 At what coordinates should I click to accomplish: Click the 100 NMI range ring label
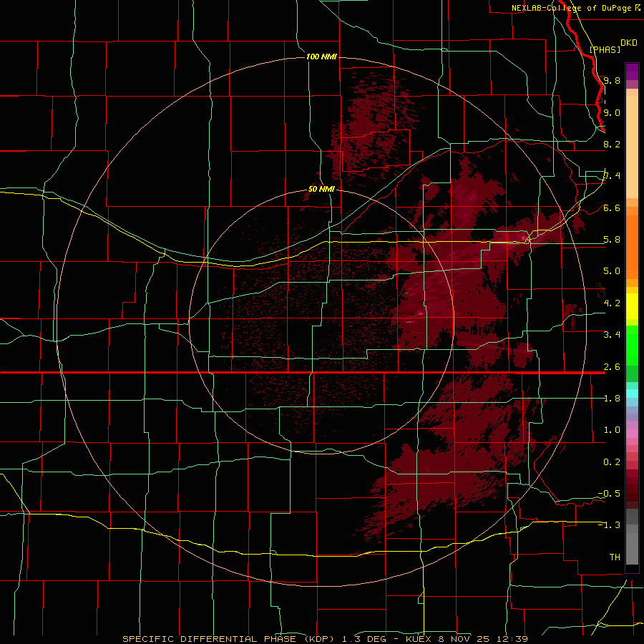(321, 57)
